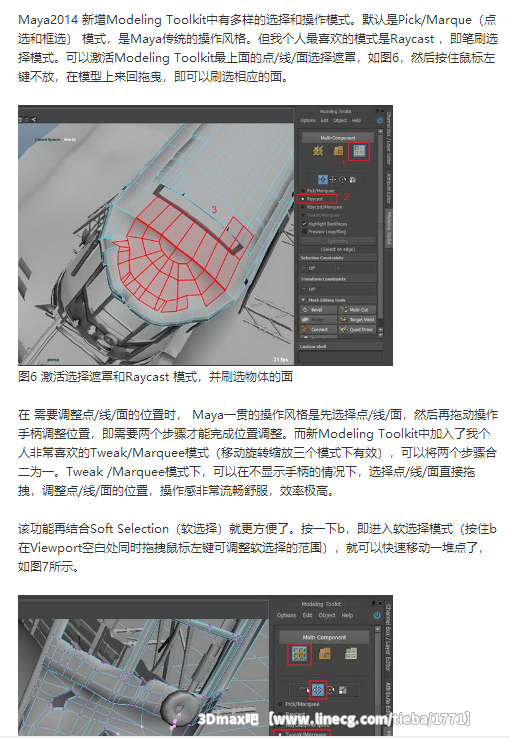Select edge selection icon in lower toolkit screenshot
Screen dimensions: 510x738
325,653
